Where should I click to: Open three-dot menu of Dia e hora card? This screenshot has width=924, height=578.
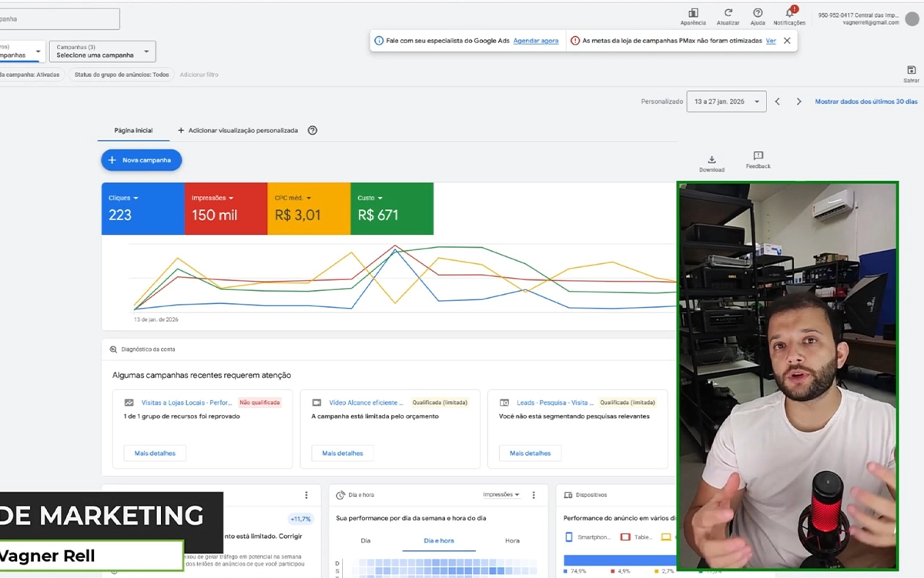pos(534,495)
